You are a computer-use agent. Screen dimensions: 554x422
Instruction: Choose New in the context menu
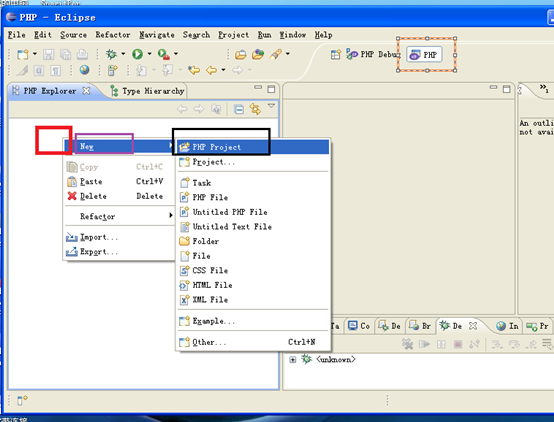[x=119, y=146]
